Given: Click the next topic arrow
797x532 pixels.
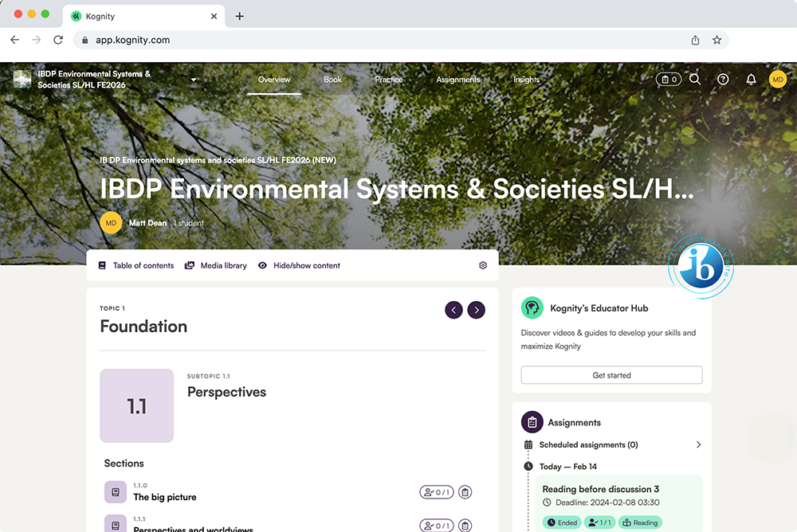Looking at the screenshot, I should tap(476, 310).
